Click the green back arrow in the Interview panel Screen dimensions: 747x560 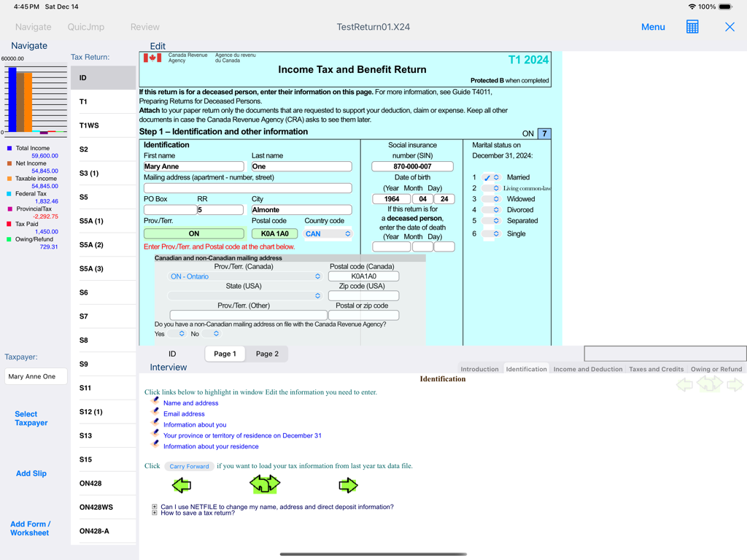tap(180, 484)
